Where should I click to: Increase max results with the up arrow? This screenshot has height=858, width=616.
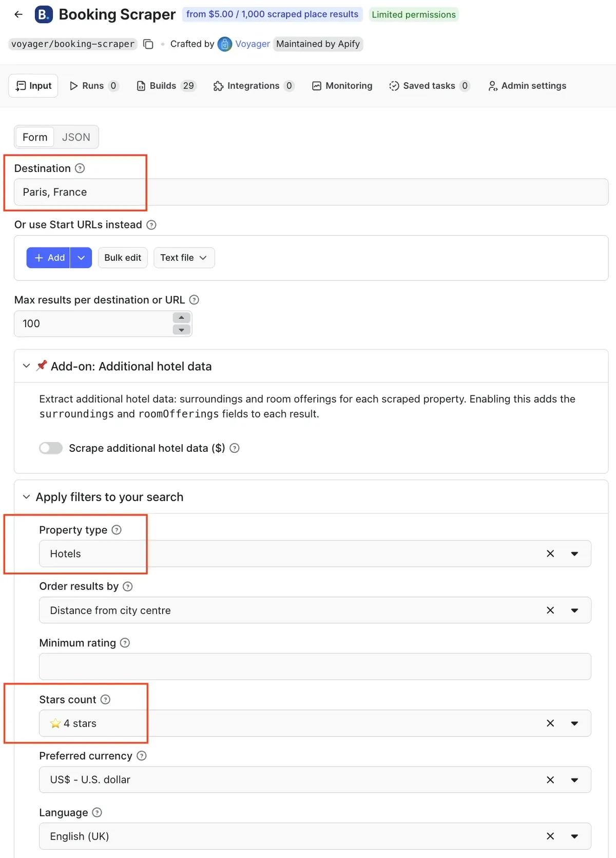coord(181,318)
